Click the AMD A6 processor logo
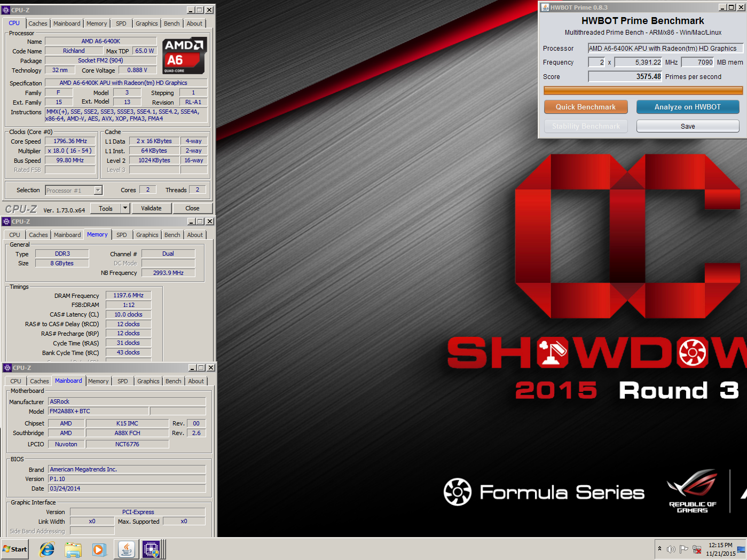The image size is (747, 560). click(x=184, y=56)
